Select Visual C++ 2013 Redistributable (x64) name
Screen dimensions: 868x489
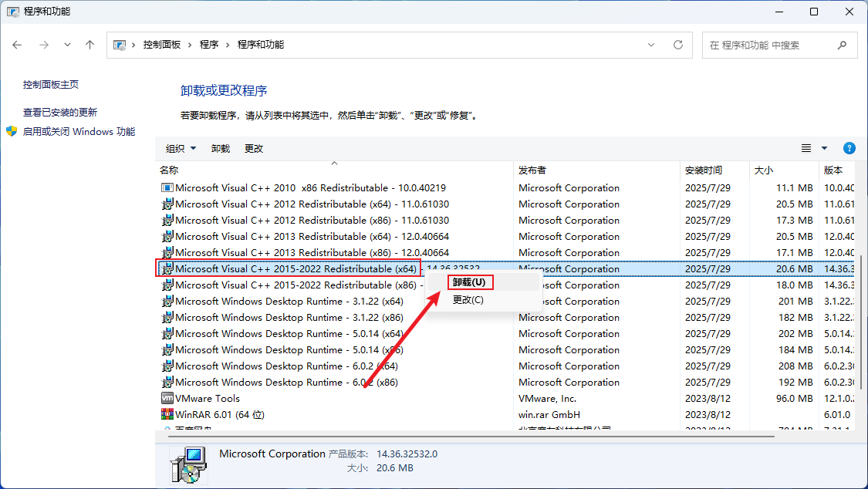click(312, 236)
